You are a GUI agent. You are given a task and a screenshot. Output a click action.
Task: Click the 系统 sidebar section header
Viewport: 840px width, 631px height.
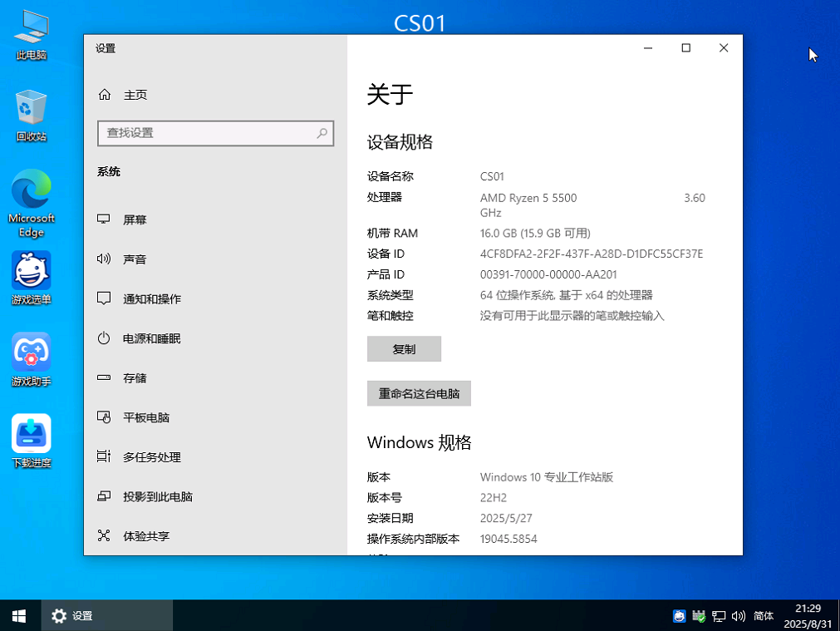(108, 172)
